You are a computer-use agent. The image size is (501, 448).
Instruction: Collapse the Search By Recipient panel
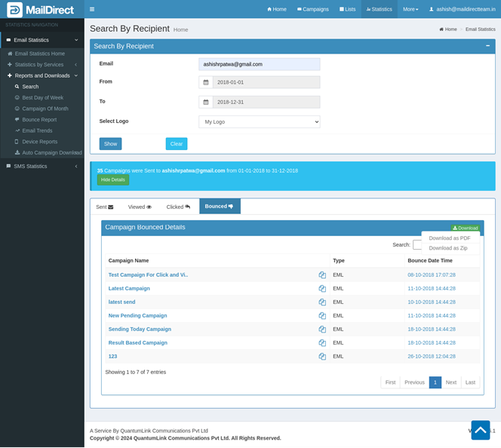point(487,46)
